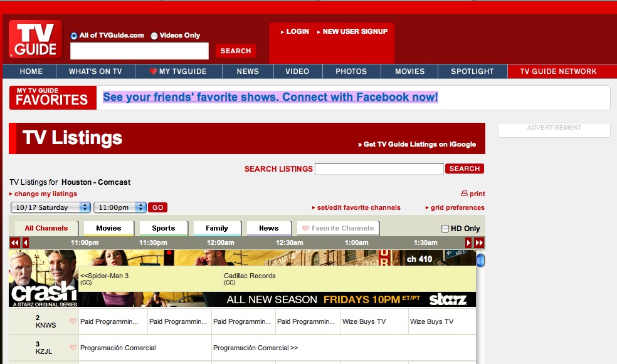Select the Videos Only radio button

pos(154,36)
